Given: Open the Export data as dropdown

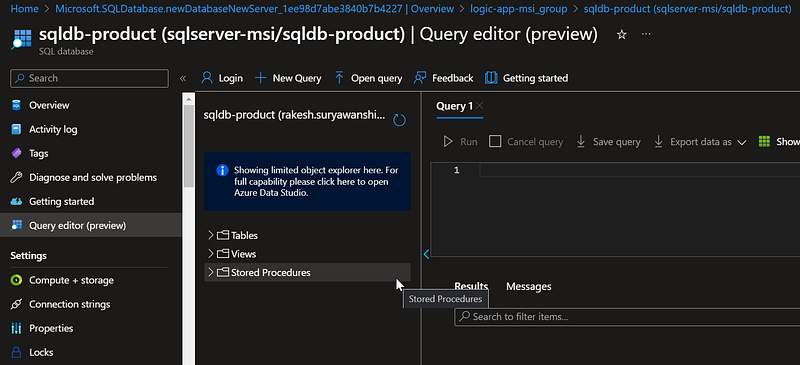Looking at the screenshot, I should point(701,141).
